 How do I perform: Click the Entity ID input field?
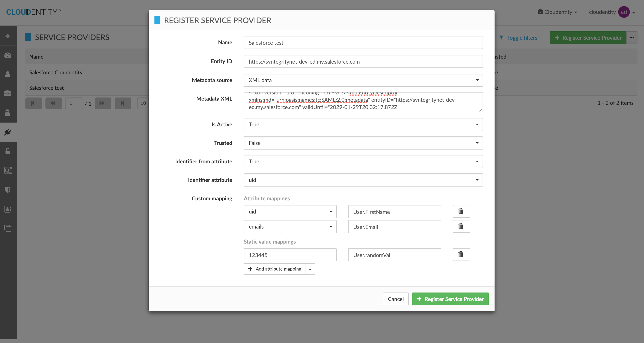363,61
